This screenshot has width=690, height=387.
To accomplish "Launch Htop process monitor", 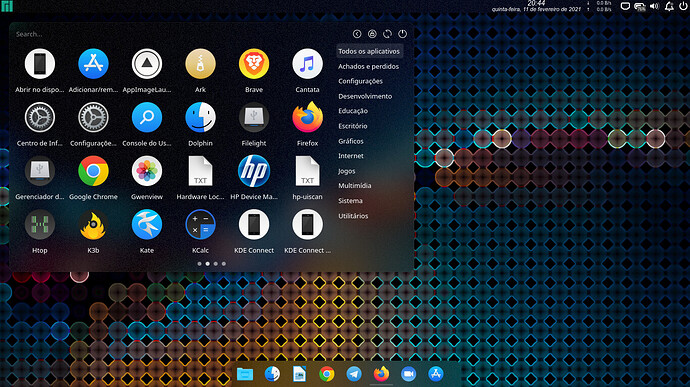I will click(40, 225).
